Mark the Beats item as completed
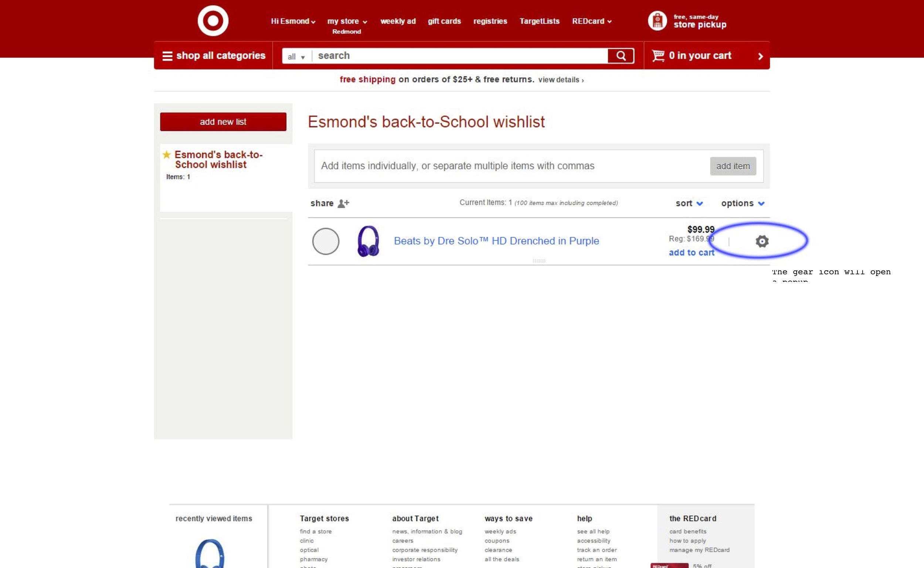This screenshot has height=568, width=924. 326,241
